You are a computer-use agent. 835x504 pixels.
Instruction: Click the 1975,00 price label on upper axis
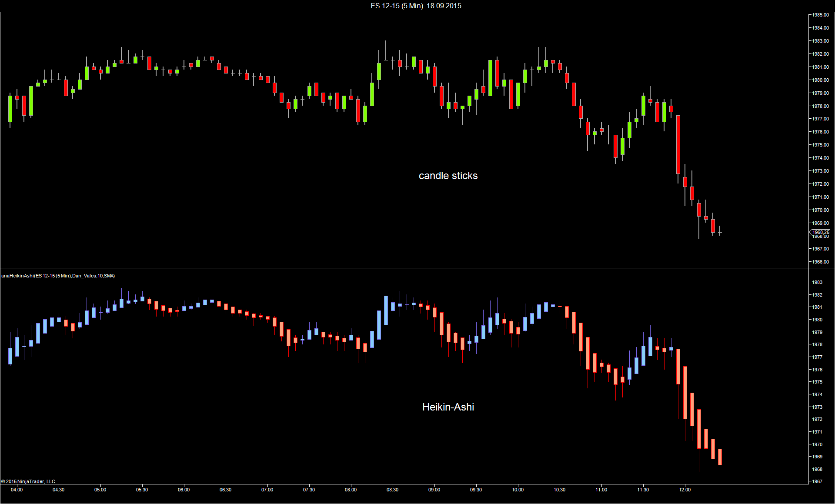click(x=821, y=145)
